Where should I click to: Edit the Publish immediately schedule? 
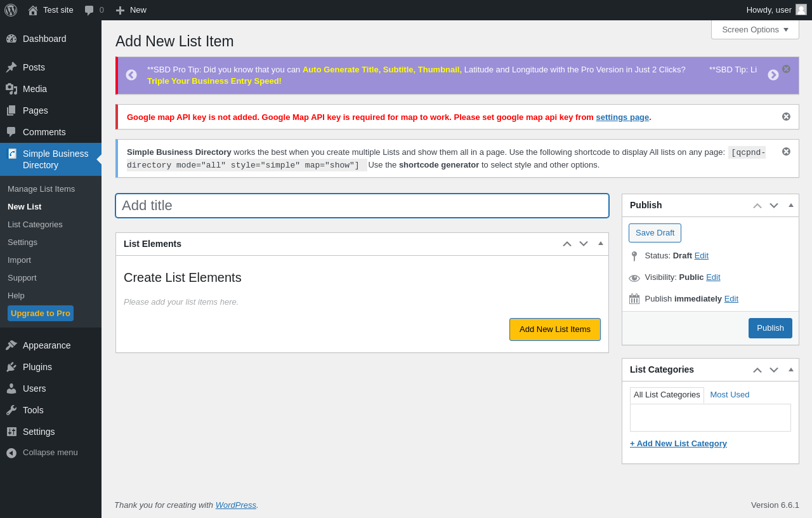tap(731, 298)
